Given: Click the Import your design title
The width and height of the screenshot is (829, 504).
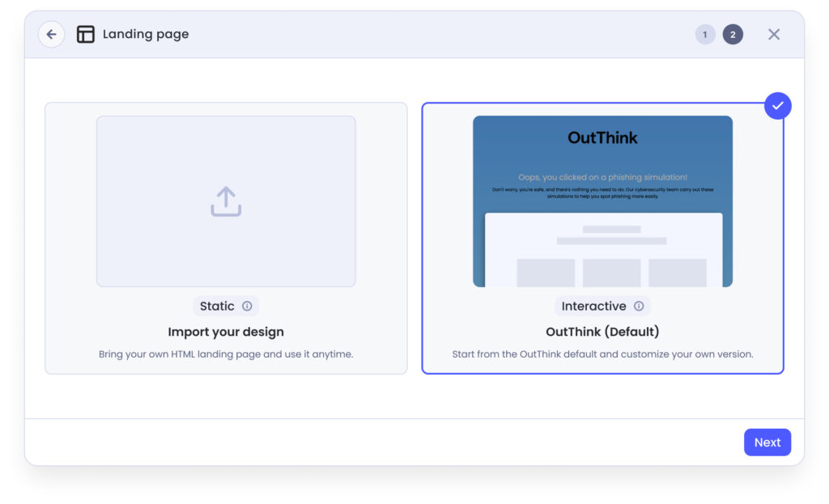Looking at the screenshot, I should click(x=226, y=332).
